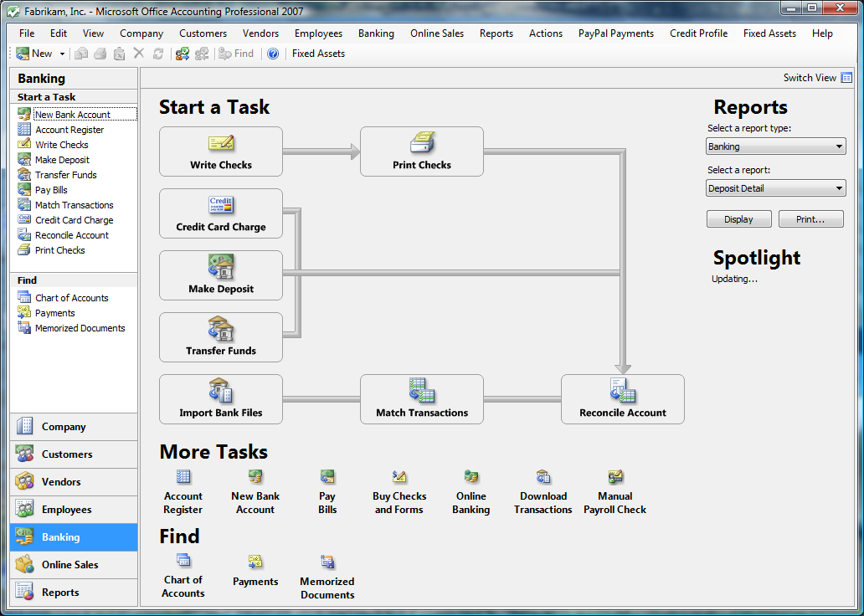Screen dimensions: 864x616
Task: Click the New toolbar button
Action: pos(34,54)
